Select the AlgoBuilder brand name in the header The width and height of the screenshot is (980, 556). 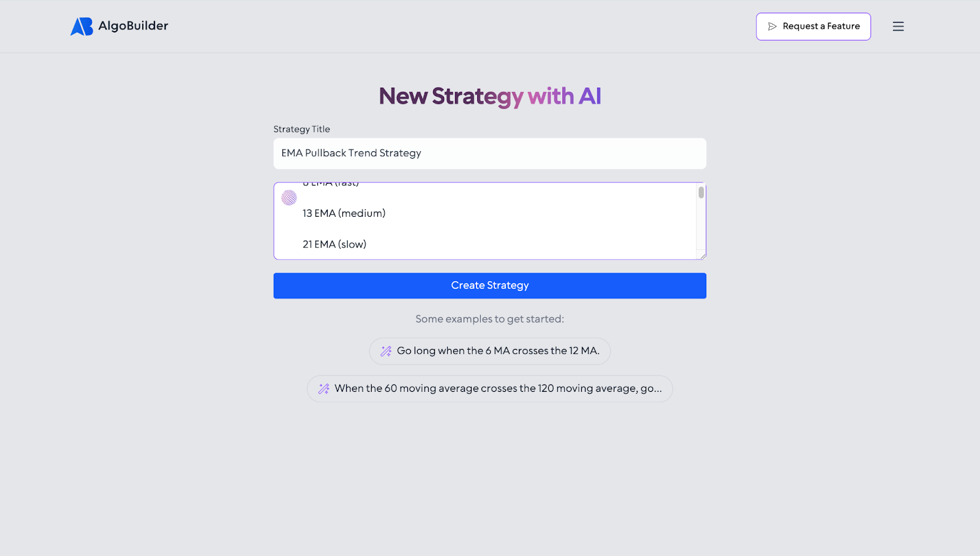134,26
